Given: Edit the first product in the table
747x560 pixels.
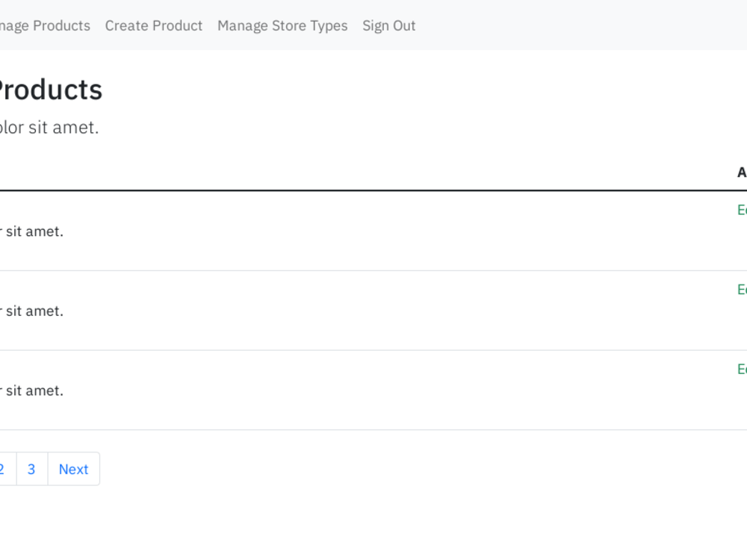Looking at the screenshot, I should click(x=742, y=210).
